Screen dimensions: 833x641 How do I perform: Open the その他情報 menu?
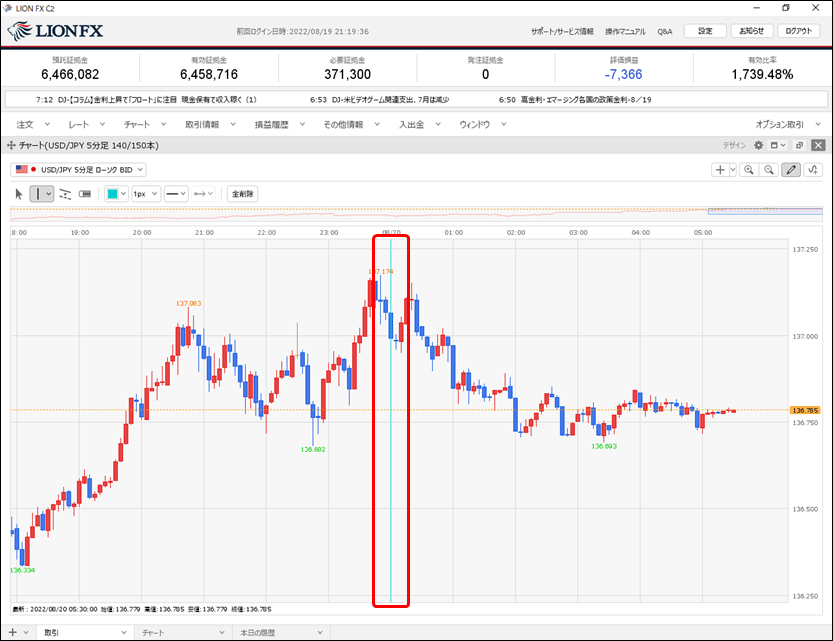[351, 124]
